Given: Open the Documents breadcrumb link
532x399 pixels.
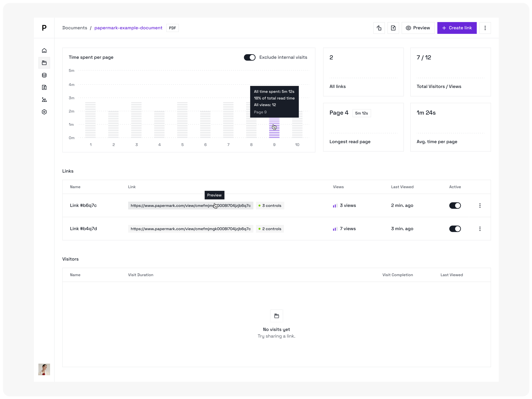Looking at the screenshot, I should click(x=74, y=28).
